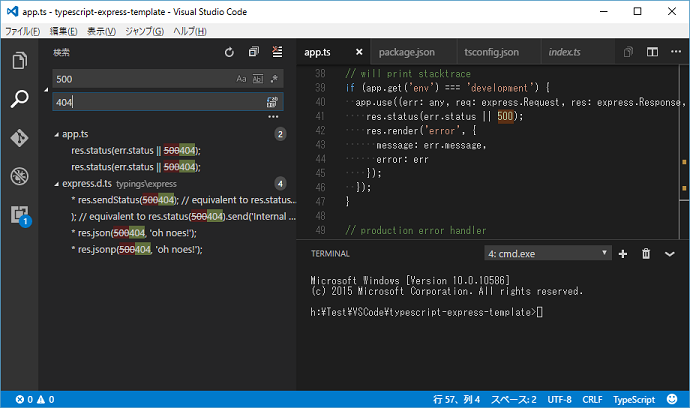Click the terminal prompt line
This screenshot has height=408, width=690.
pyautogui.click(x=426, y=312)
